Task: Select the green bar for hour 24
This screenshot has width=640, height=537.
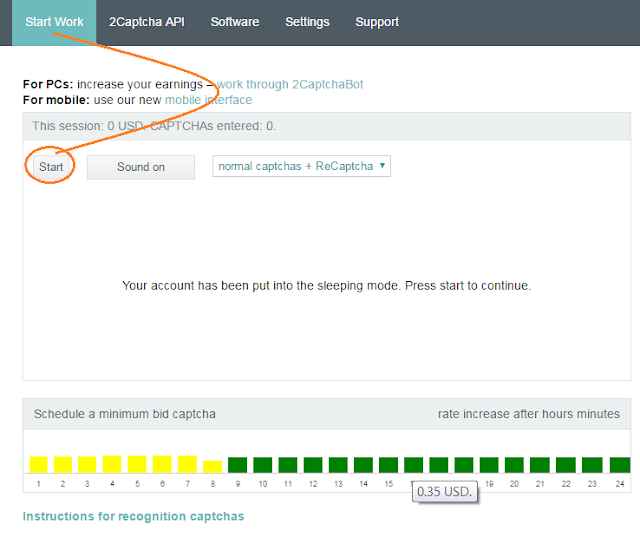Action: [620, 465]
